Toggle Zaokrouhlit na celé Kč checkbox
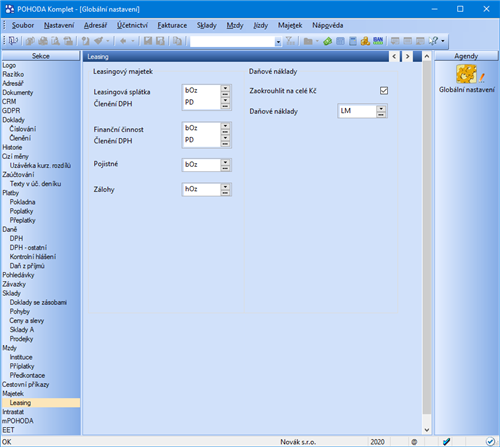The height and width of the screenshot is (447, 500). 384,91
